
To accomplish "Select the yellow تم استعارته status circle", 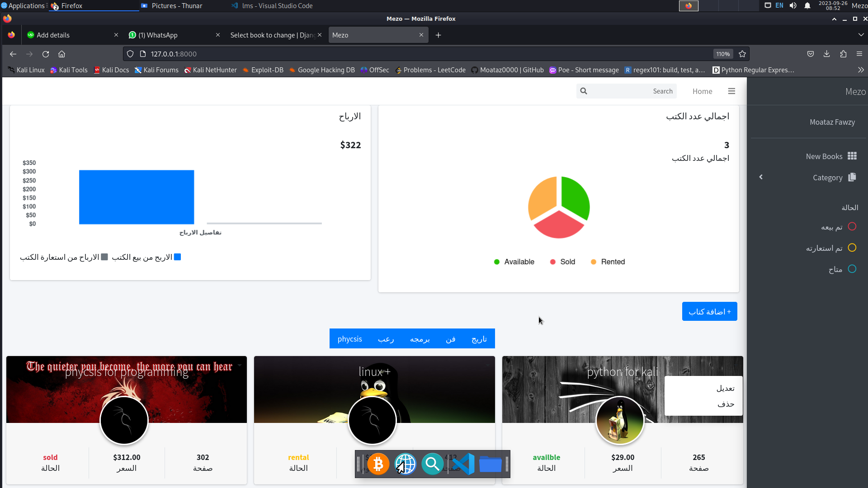I will [x=852, y=248].
